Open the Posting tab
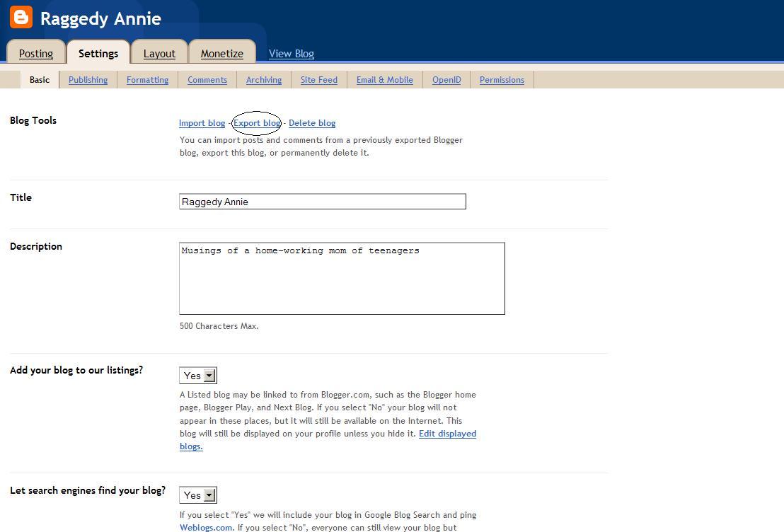 coord(36,54)
